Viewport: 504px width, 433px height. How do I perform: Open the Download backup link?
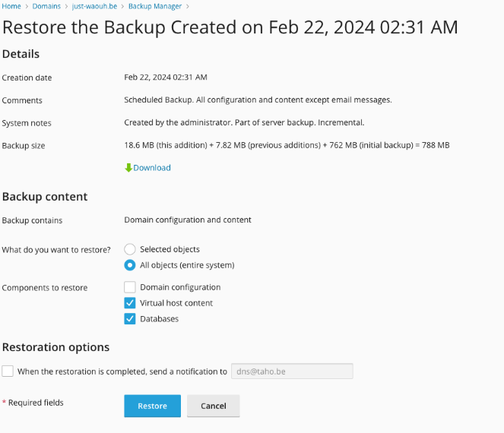tap(152, 168)
